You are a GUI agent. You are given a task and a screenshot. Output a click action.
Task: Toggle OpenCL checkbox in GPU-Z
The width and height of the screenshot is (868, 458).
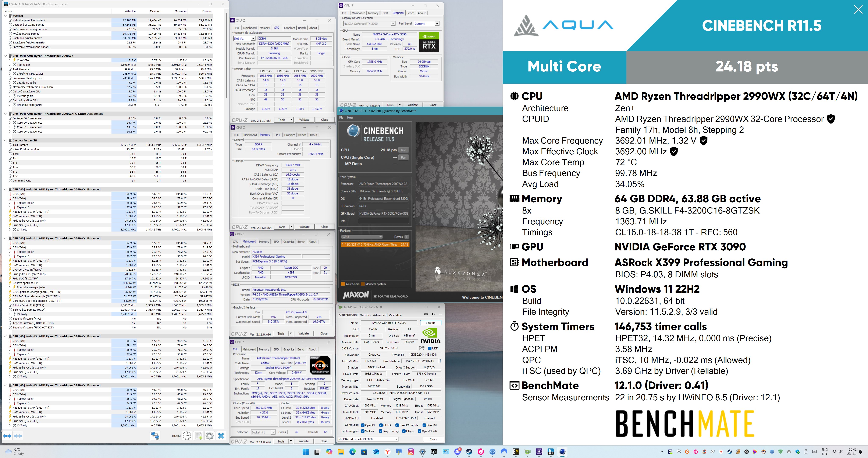point(363,425)
